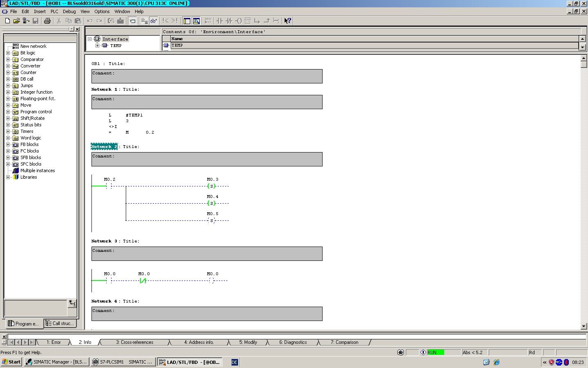Screen dimensions: 588x368
Task: Open the Options menu
Action: [102, 11]
